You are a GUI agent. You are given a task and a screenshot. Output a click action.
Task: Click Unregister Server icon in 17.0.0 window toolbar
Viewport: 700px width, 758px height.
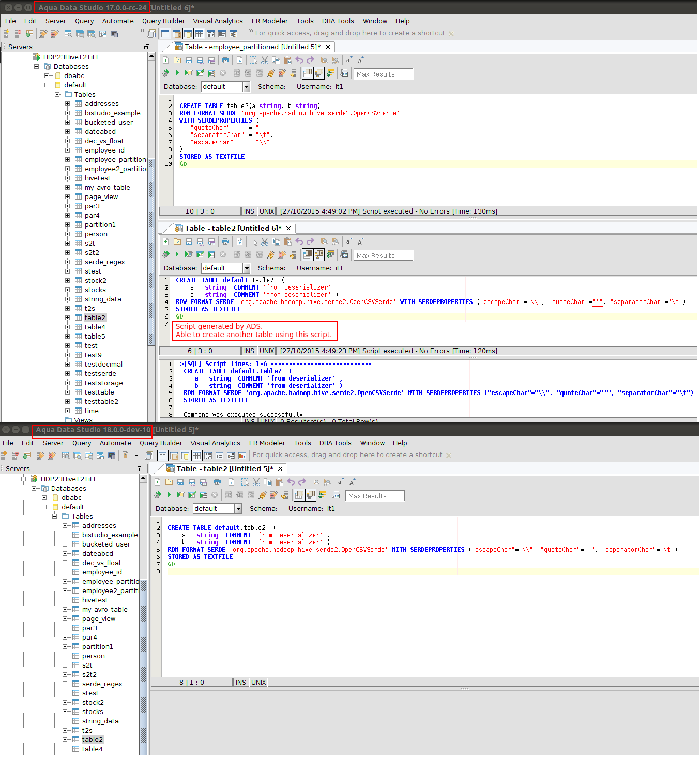[18, 34]
